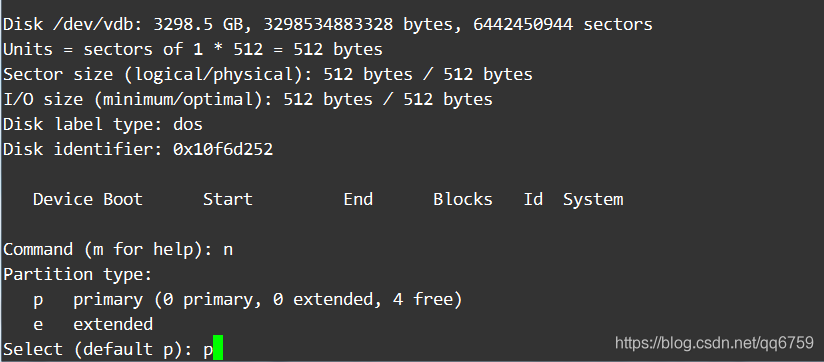Click the 'Id' column header
The height and width of the screenshot is (362, 824).
coord(533,200)
